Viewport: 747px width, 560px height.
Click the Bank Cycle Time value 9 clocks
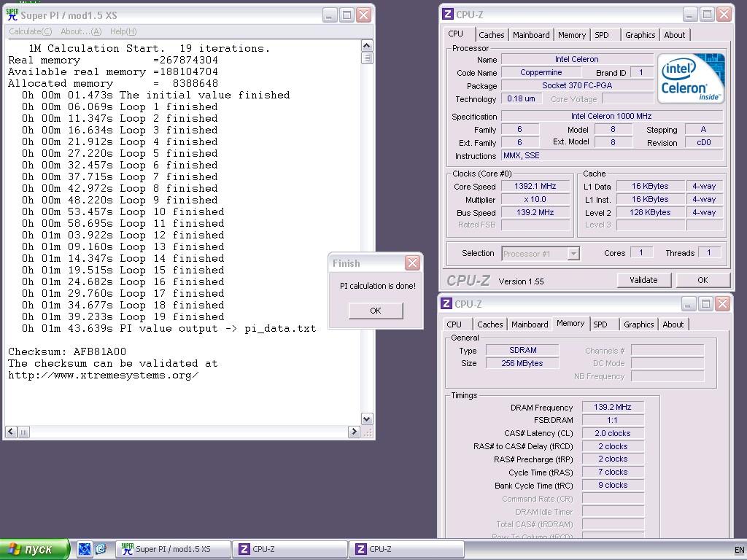coord(613,485)
